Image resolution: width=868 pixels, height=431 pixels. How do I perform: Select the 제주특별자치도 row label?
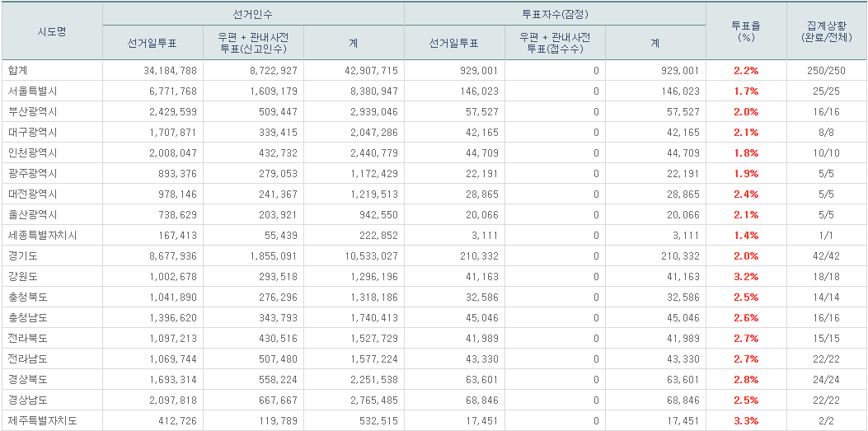42,421
